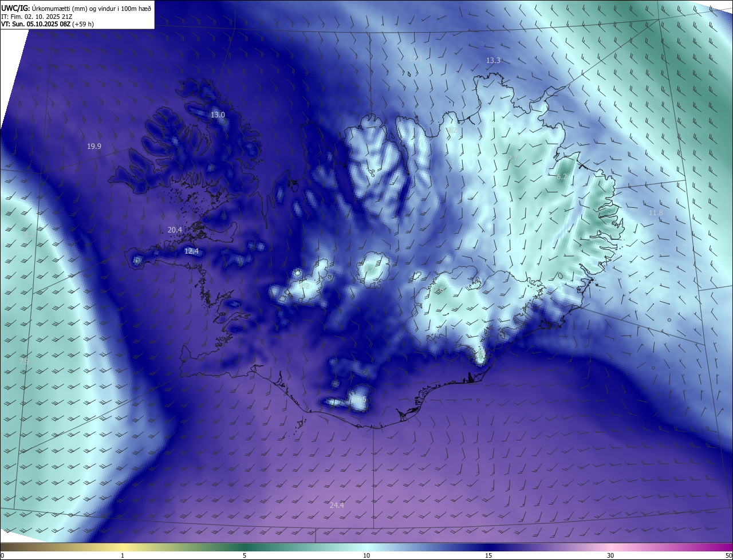Screen dimensions: 733x560
Task: Click the 19.9 value label on the map
Action: point(94,147)
